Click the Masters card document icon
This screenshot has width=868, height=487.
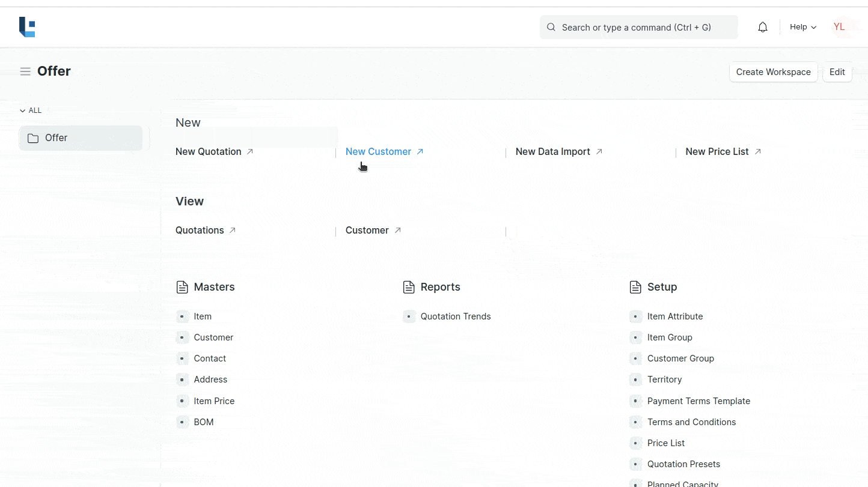tap(182, 287)
